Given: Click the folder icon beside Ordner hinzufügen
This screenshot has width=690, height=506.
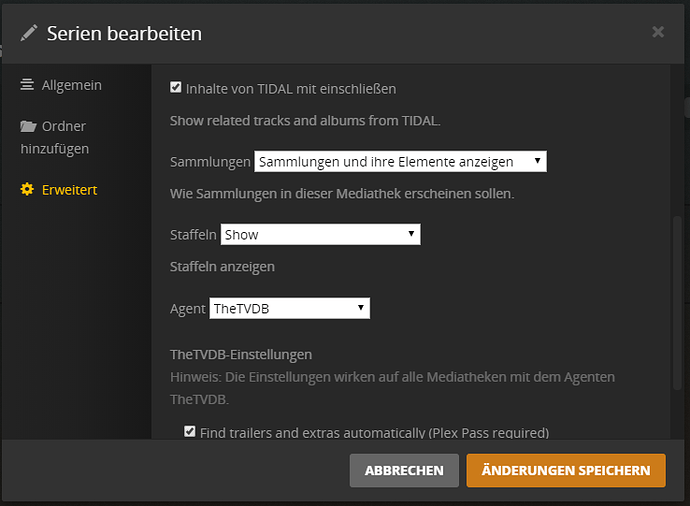Looking at the screenshot, I should point(28,126).
